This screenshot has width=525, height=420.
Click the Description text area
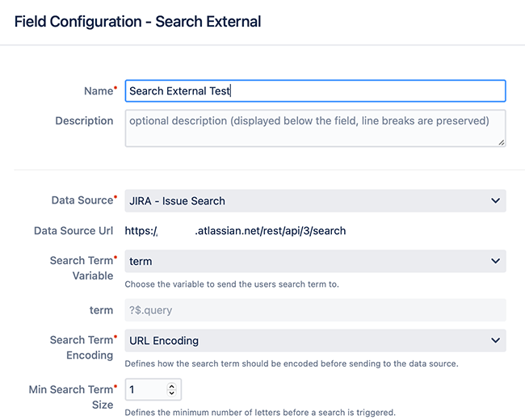click(x=315, y=128)
